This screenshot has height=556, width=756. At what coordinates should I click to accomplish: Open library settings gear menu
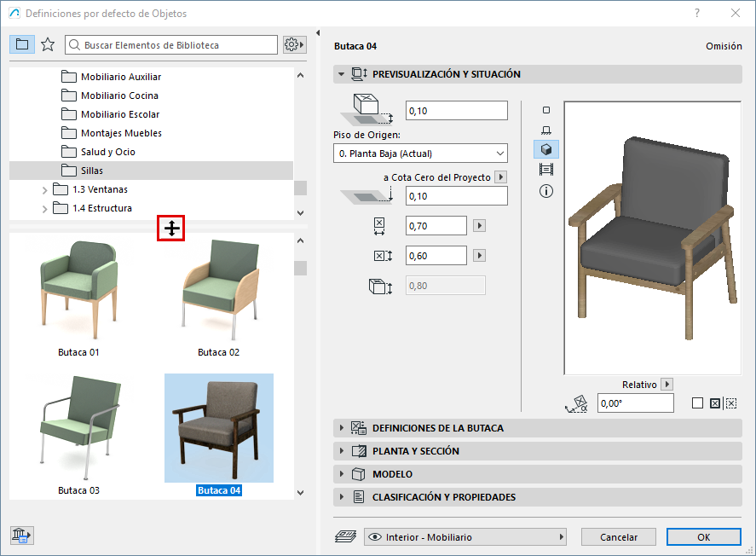pos(295,44)
